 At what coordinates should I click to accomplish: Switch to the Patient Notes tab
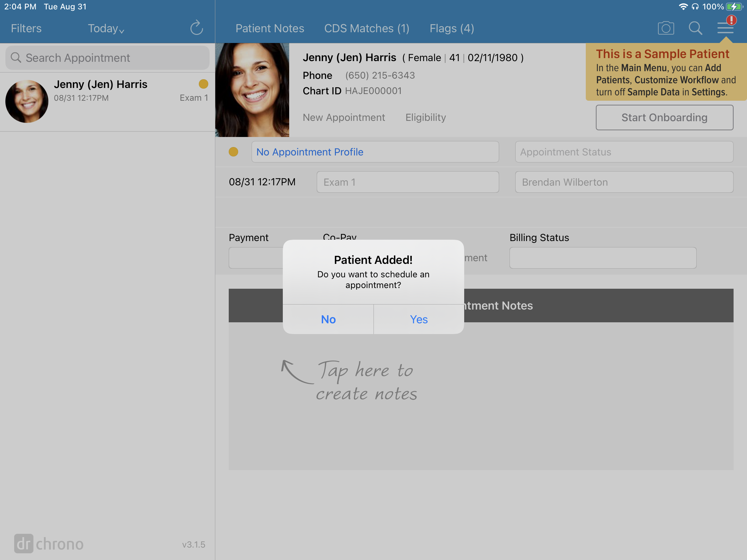[x=269, y=28]
